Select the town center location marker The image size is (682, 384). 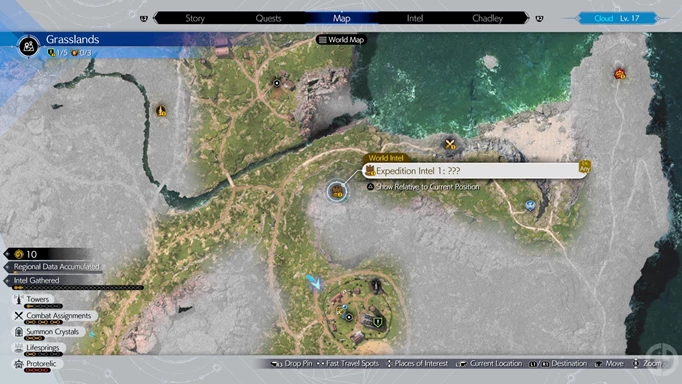pyautogui.click(x=349, y=317)
